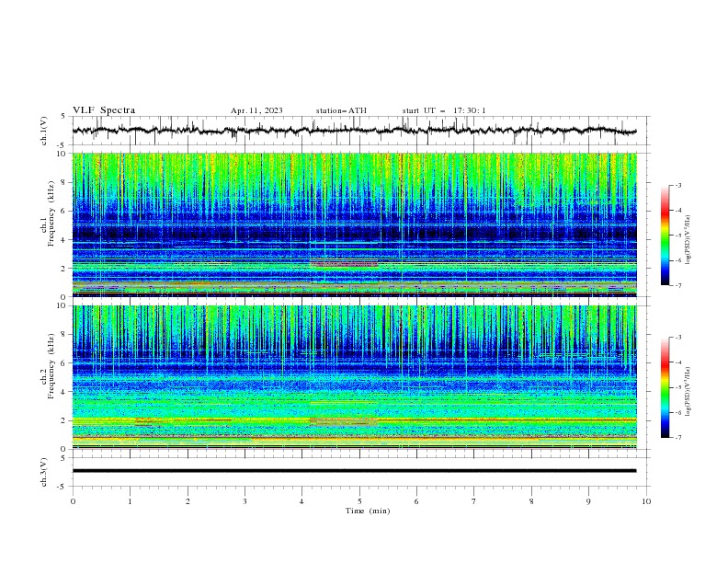Click the "ch.1(V)" axis label

[x=44, y=131]
